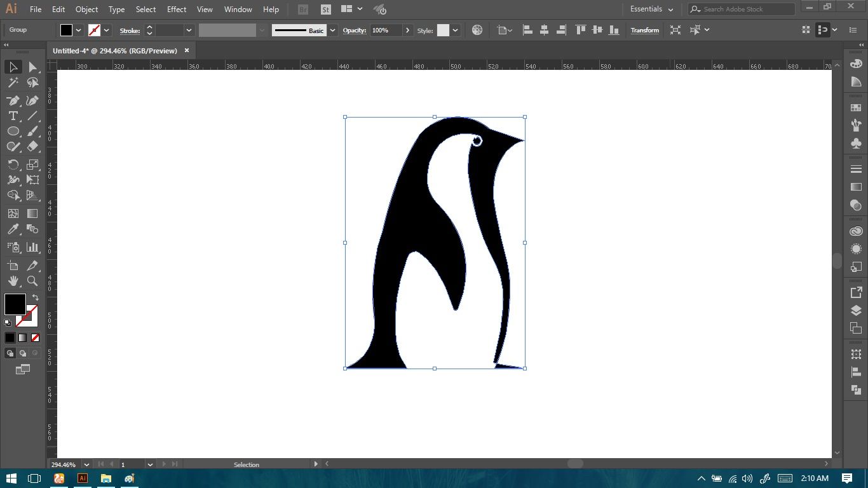Select the Zoom tool
868x488 pixels.
(32, 280)
